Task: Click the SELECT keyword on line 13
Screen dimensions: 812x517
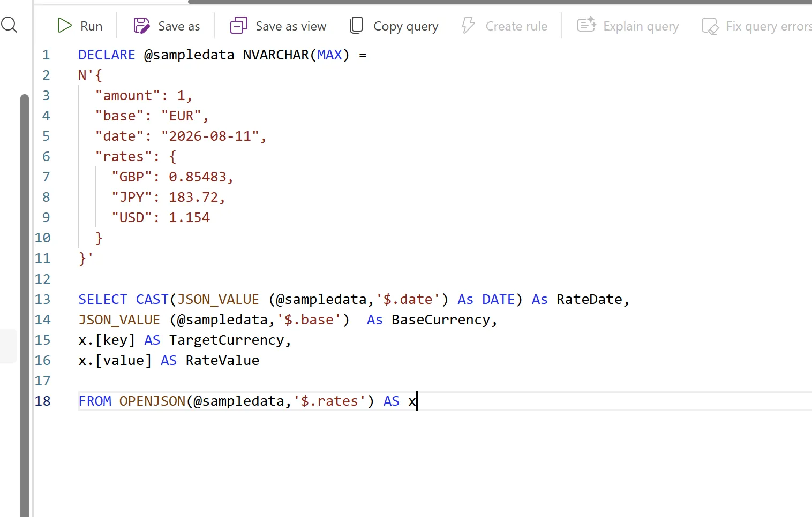Action: pyautogui.click(x=103, y=300)
